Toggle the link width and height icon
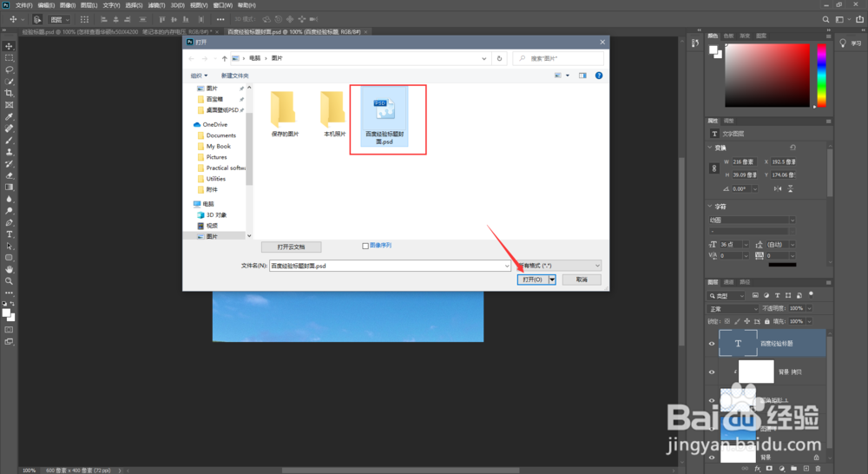The width and height of the screenshot is (868, 474). click(714, 168)
